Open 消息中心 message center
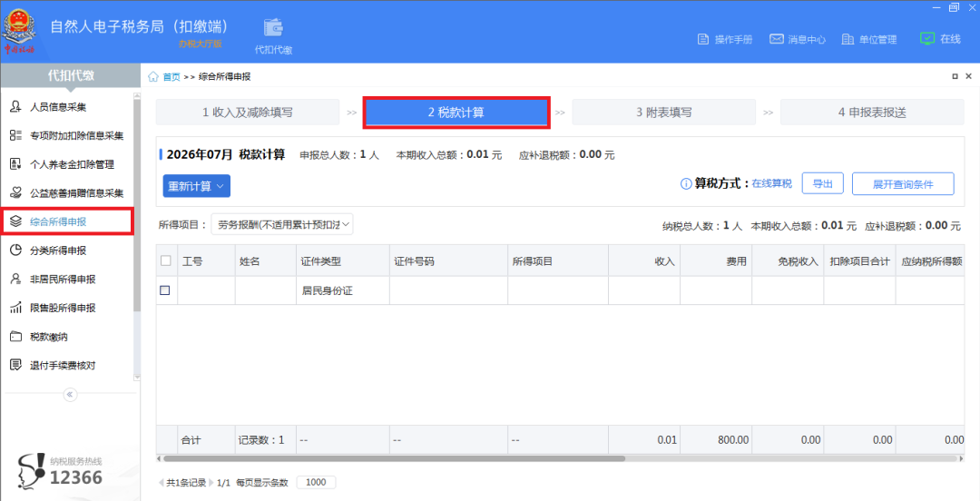Viewport: 980px width, 501px height. pyautogui.click(x=797, y=39)
